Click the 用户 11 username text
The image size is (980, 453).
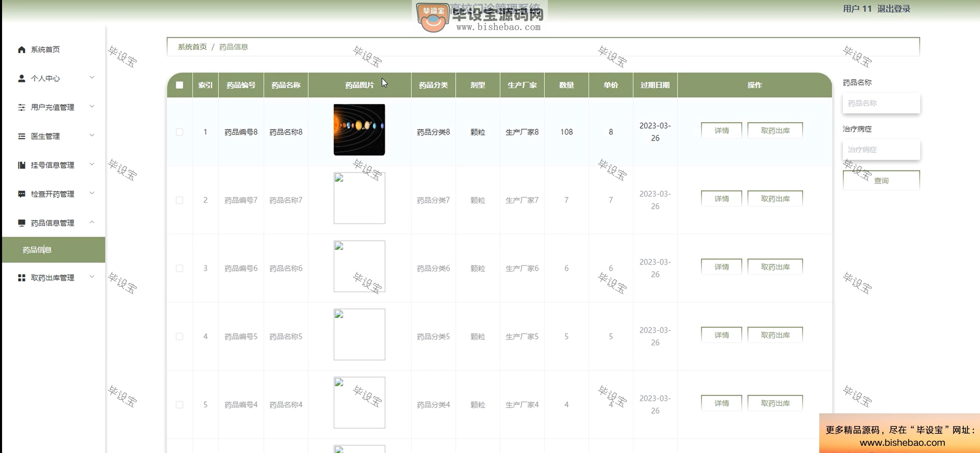[857, 9]
